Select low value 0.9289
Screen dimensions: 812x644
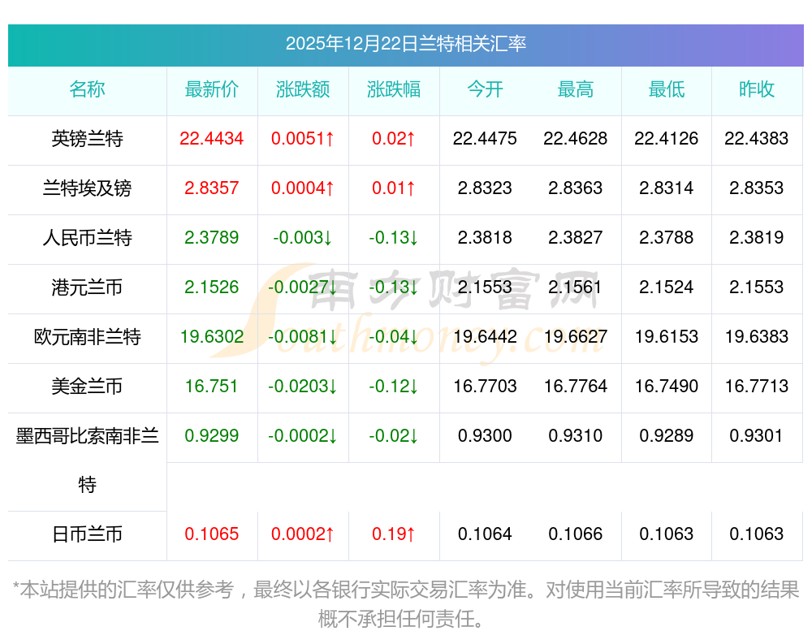[x=666, y=436]
